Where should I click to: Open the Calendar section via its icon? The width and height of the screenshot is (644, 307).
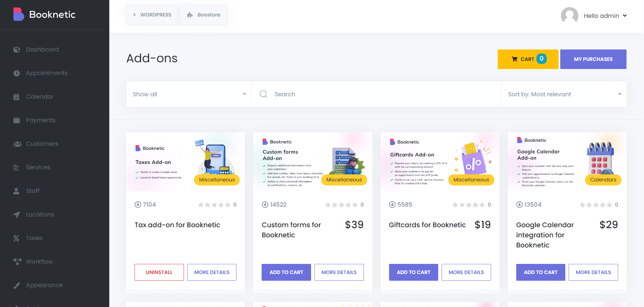coord(16,97)
